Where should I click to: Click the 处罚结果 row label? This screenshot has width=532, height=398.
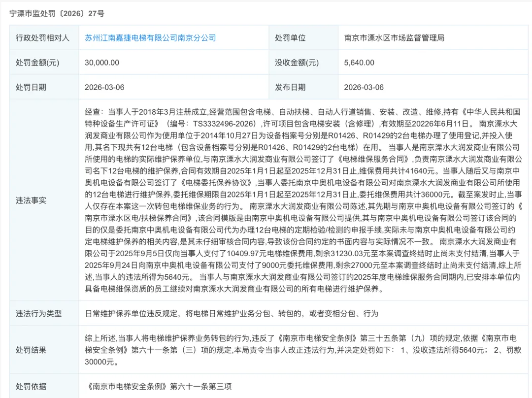click(x=31, y=350)
